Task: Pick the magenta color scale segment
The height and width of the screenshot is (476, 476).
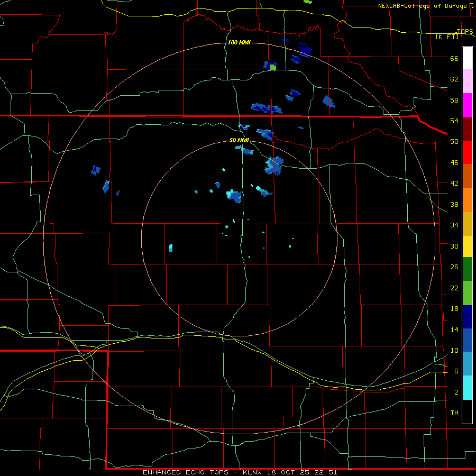Action: point(467,105)
